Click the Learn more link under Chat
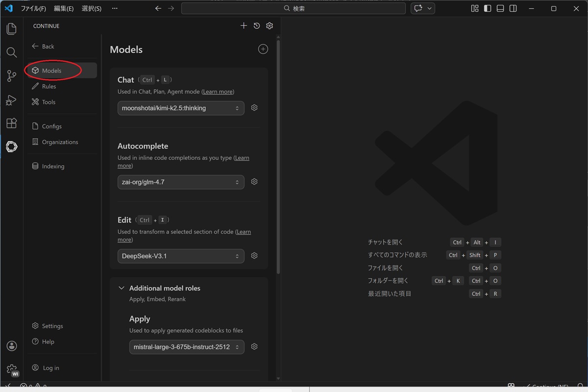The height and width of the screenshot is (392, 588). click(218, 92)
